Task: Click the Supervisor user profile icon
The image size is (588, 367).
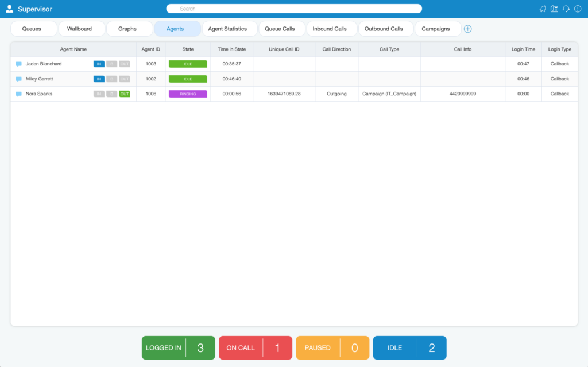Action: pos(9,9)
